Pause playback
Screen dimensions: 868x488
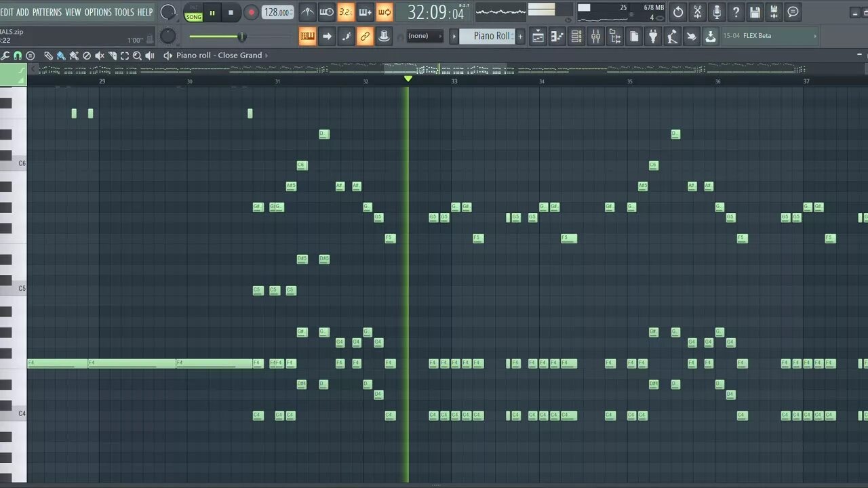(x=212, y=12)
